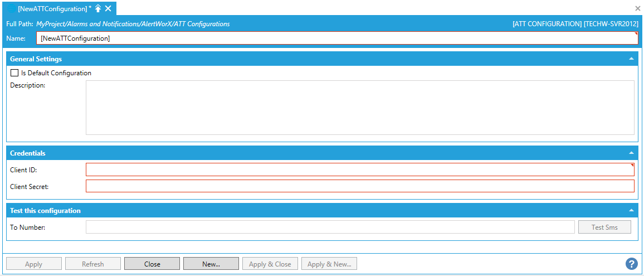Focus the Client ID input field
The width and height of the screenshot is (644, 276).
(x=359, y=170)
